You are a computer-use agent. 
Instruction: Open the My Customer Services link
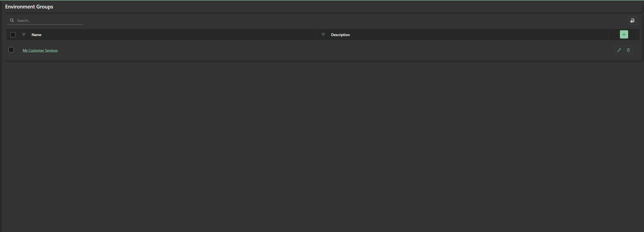coord(40,51)
